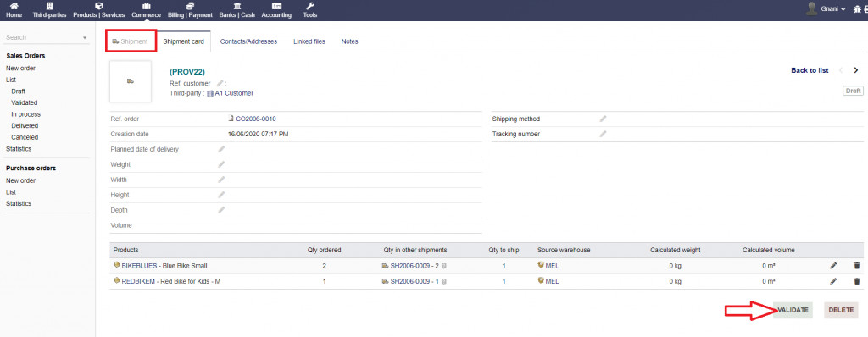This screenshot has height=337, width=868.
Task: Open the Home menu icon
Action: point(14,6)
